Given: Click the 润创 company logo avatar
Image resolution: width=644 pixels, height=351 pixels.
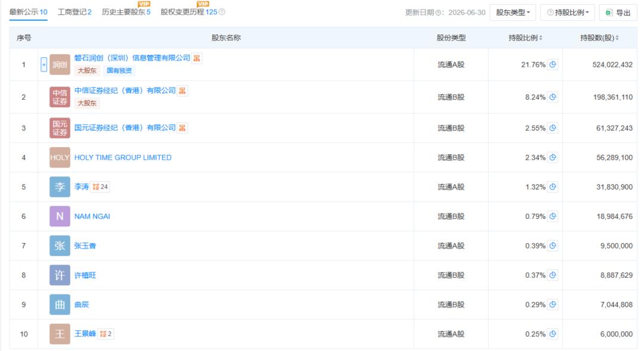Looking at the screenshot, I should (x=60, y=64).
